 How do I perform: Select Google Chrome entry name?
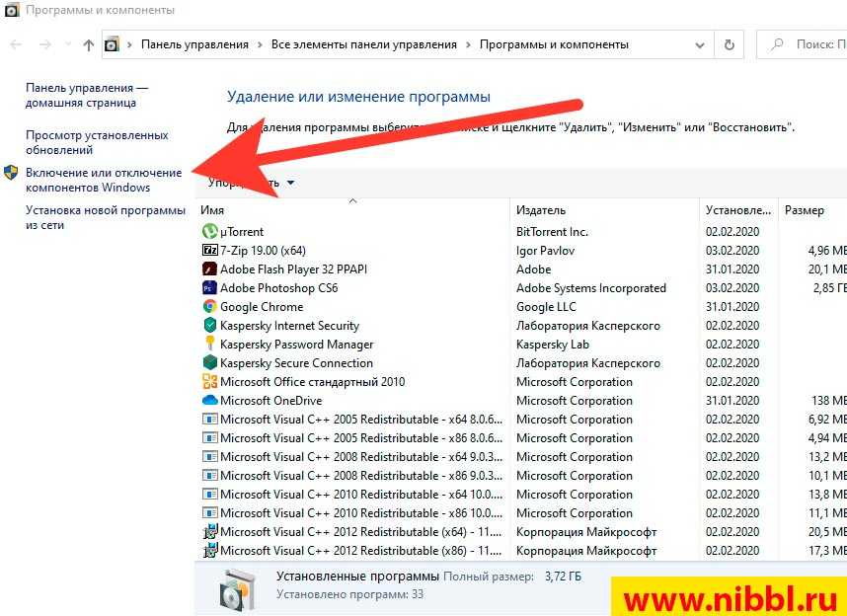click(x=262, y=307)
